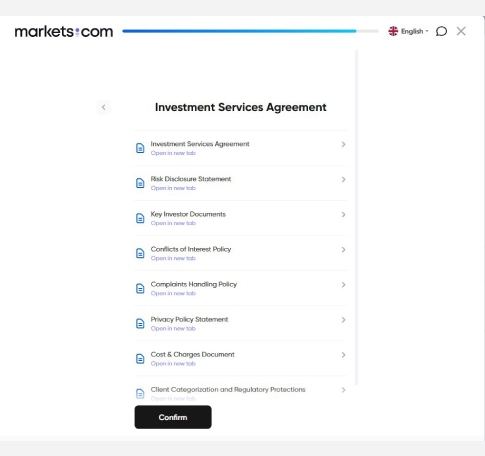This screenshot has width=485, height=456.
Task: Click the document icon for Key Investor Documents
Action: 140,218
